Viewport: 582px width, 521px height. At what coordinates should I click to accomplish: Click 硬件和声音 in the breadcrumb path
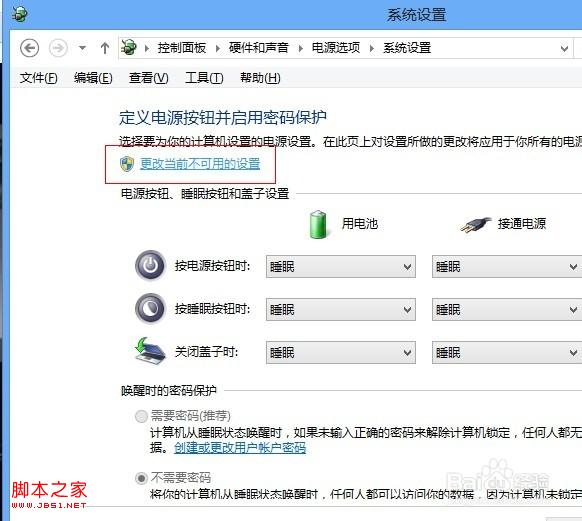[x=259, y=48]
